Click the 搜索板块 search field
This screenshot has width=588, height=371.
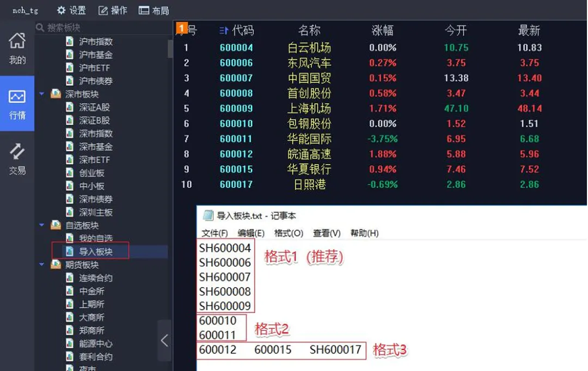click(103, 27)
